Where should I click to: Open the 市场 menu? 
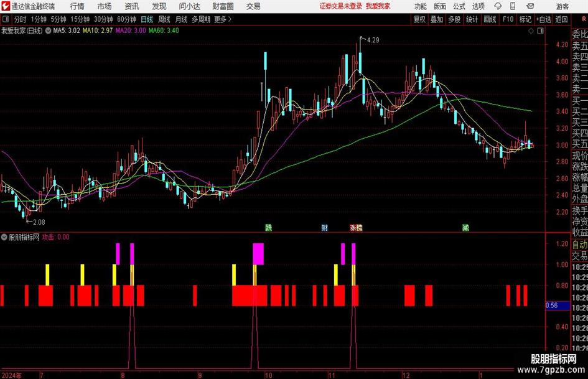pos(105,6)
